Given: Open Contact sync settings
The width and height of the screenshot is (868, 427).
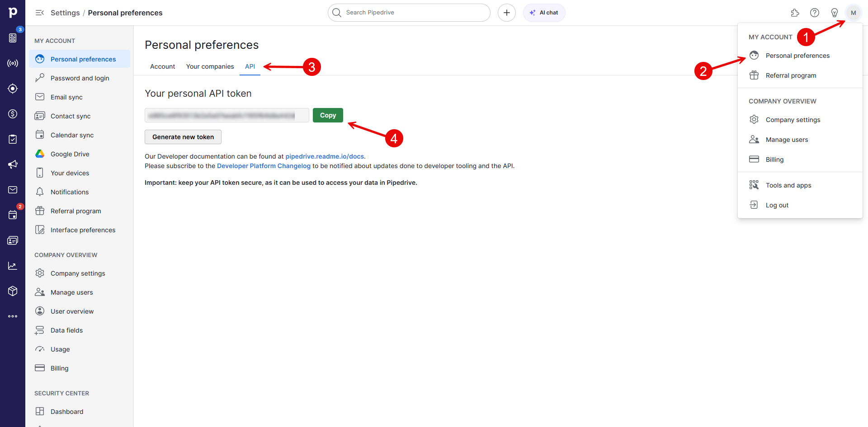Looking at the screenshot, I should (x=80, y=116).
